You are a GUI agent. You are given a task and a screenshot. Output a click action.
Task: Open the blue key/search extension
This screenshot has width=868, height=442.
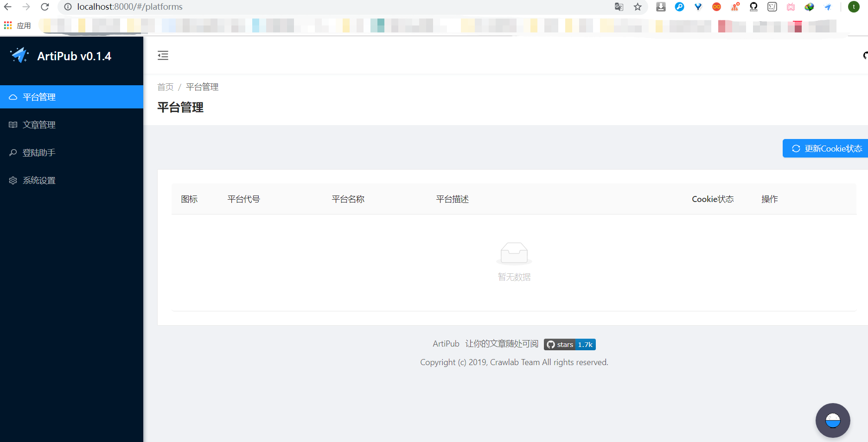coord(679,7)
